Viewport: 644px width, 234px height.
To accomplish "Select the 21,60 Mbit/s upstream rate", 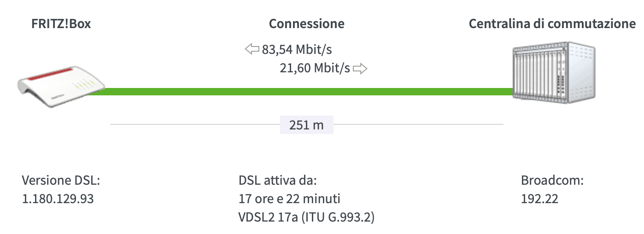I will (x=315, y=69).
